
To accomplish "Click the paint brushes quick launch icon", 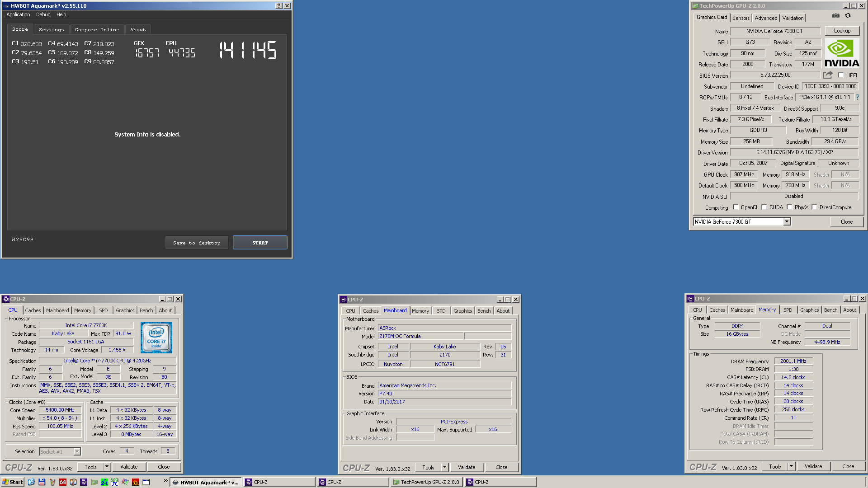I will pyautogui.click(x=52, y=482).
